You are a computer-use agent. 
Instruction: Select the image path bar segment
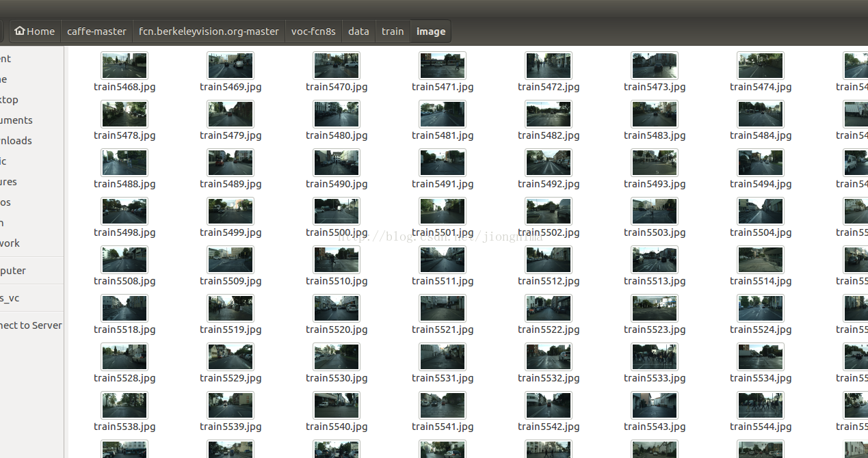click(x=431, y=31)
